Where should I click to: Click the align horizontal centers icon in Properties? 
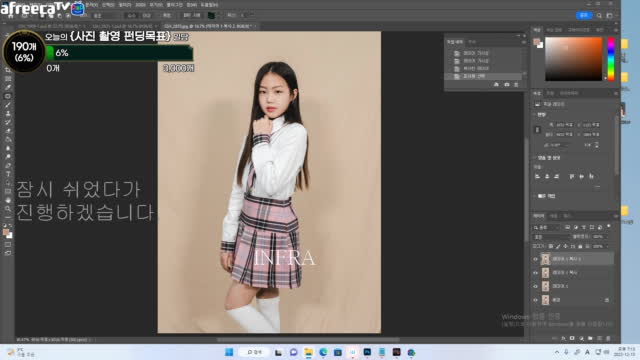point(547,176)
